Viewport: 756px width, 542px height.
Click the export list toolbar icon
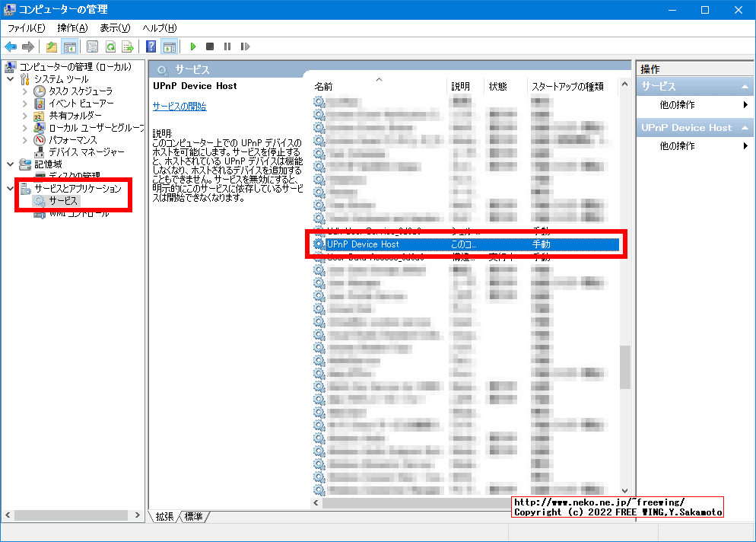(129, 46)
